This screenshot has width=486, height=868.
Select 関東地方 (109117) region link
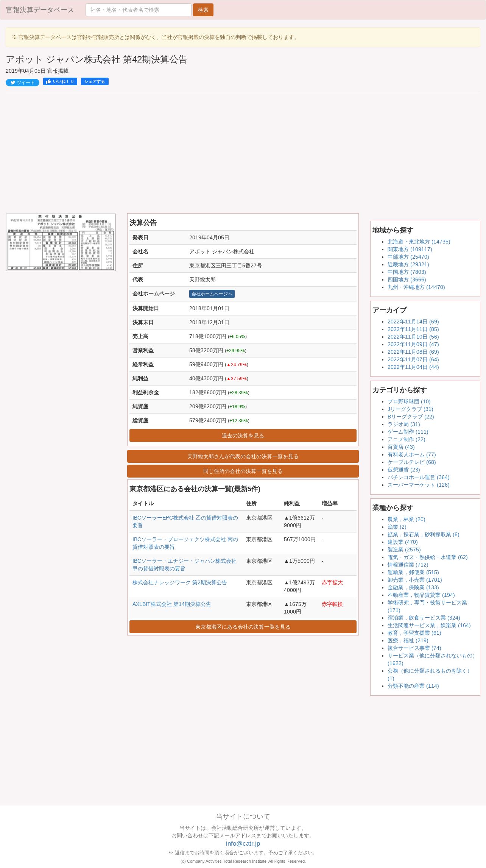410,249
